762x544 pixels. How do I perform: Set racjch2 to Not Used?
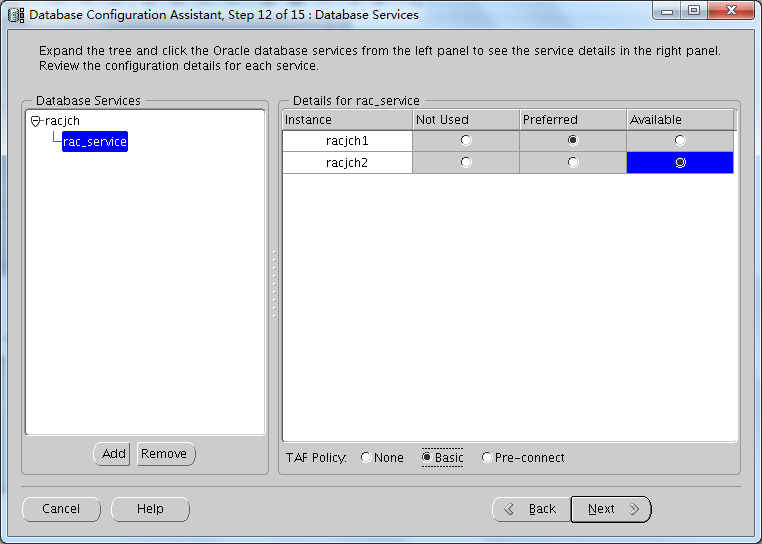pos(466,162)
